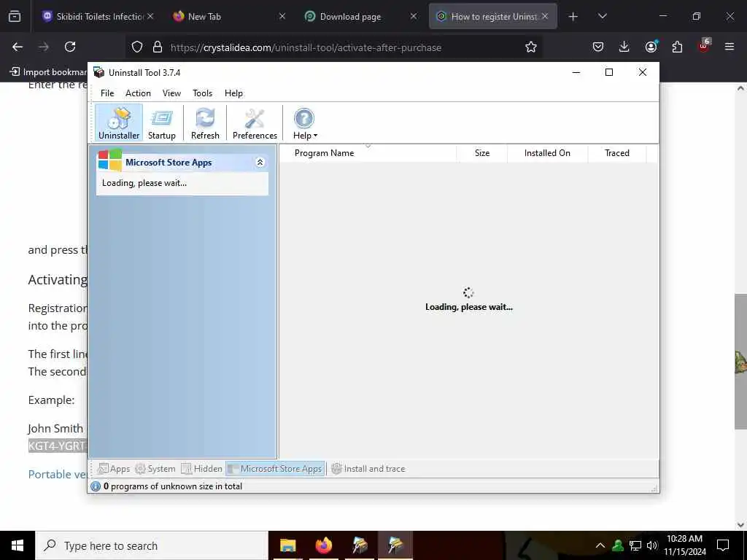Click the Microsoft Store Apps logo icon
The height and width of the screenshot is (560, 747).
tap(109, 160)
